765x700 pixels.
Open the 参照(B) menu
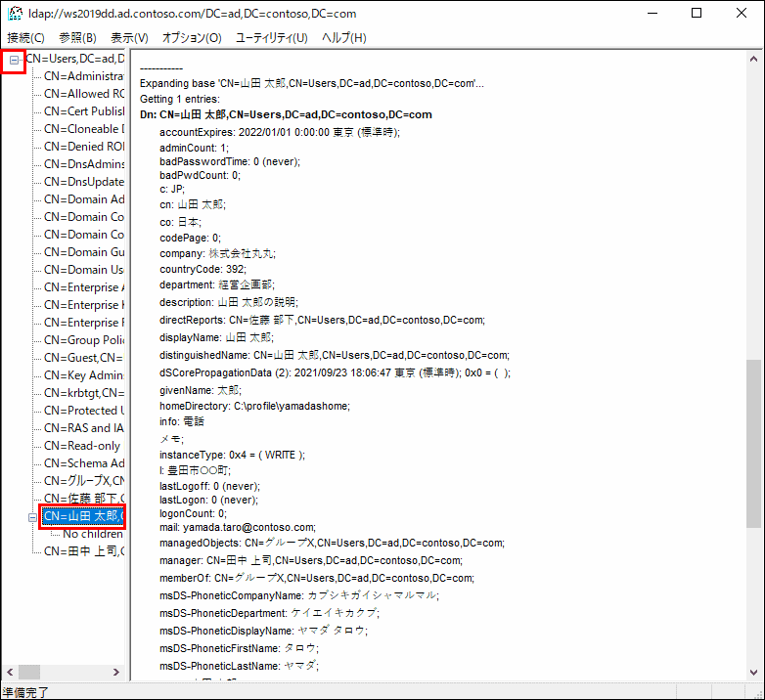[x=77, y=38]
